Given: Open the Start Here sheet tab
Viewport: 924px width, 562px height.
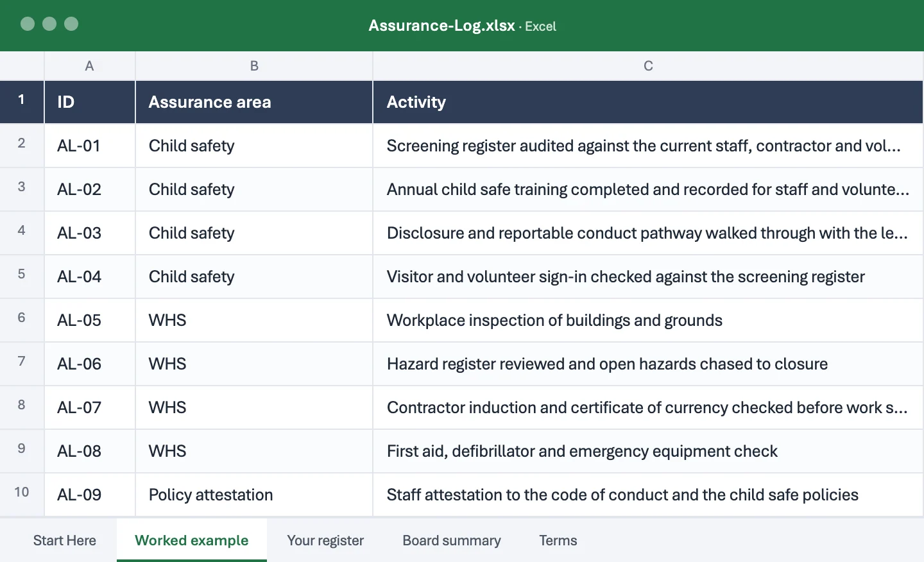Looking at the screenshot, I should [x=65, y=540].
